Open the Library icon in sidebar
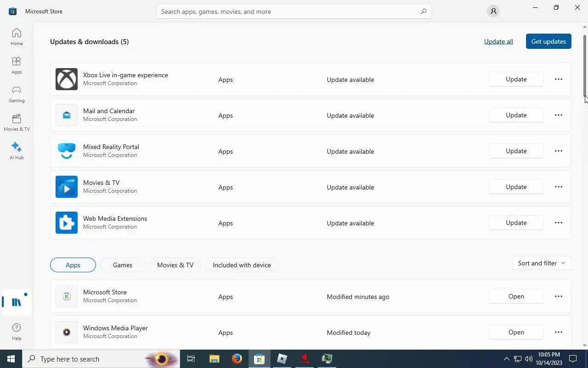The image size is (588, 368). (17, 302)
